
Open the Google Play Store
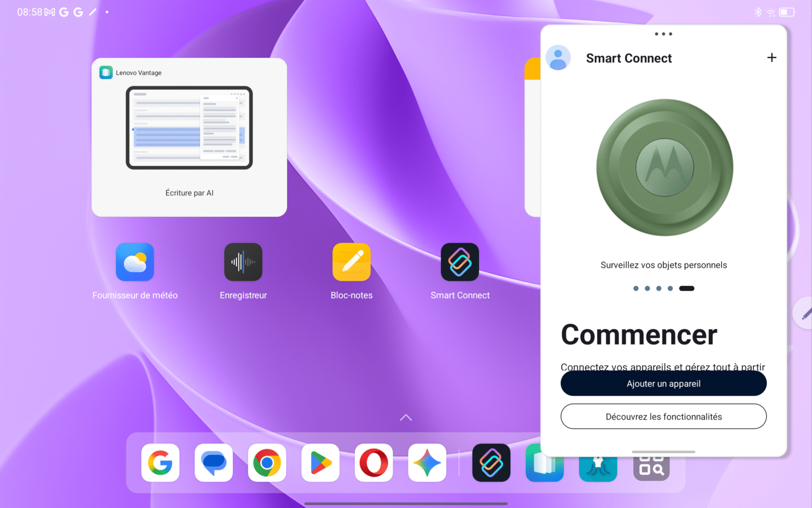[320, 463]
